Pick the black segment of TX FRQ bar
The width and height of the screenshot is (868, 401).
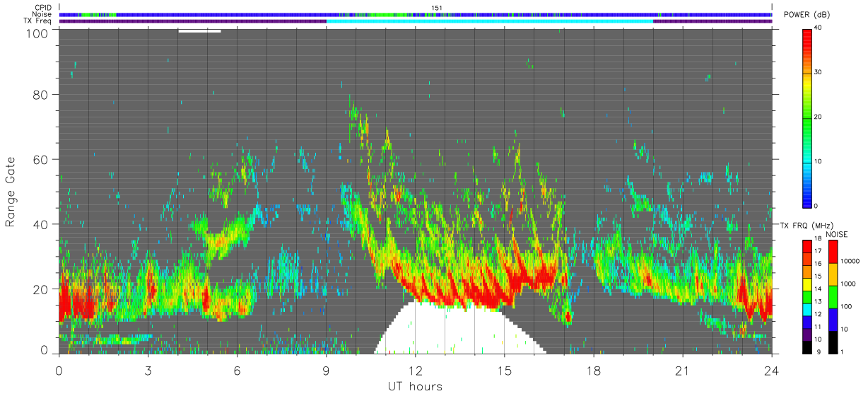click(x=807, y=346)
